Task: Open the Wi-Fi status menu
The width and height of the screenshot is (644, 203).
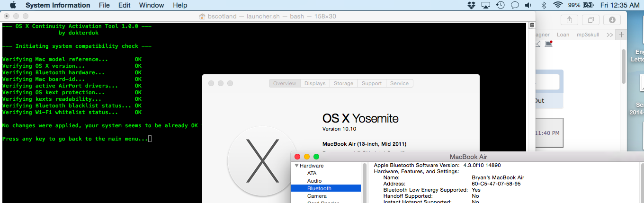Action: click(558, 5)
